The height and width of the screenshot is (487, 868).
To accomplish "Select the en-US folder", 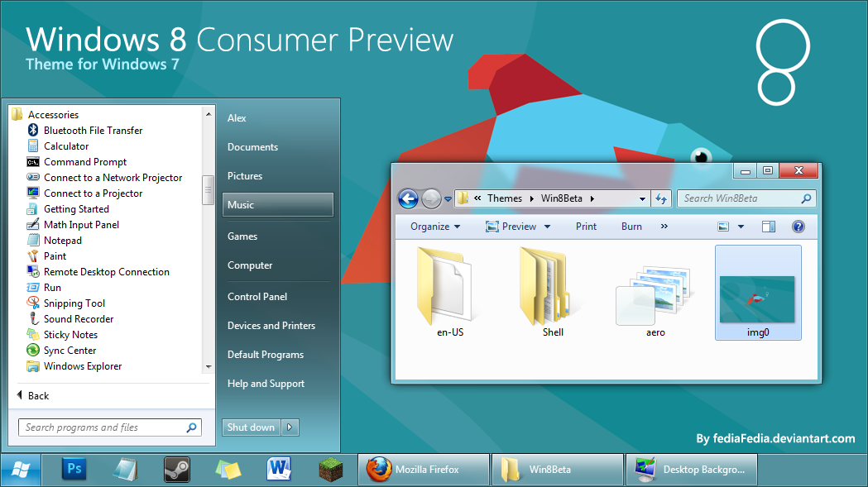I will click(449, 292).
